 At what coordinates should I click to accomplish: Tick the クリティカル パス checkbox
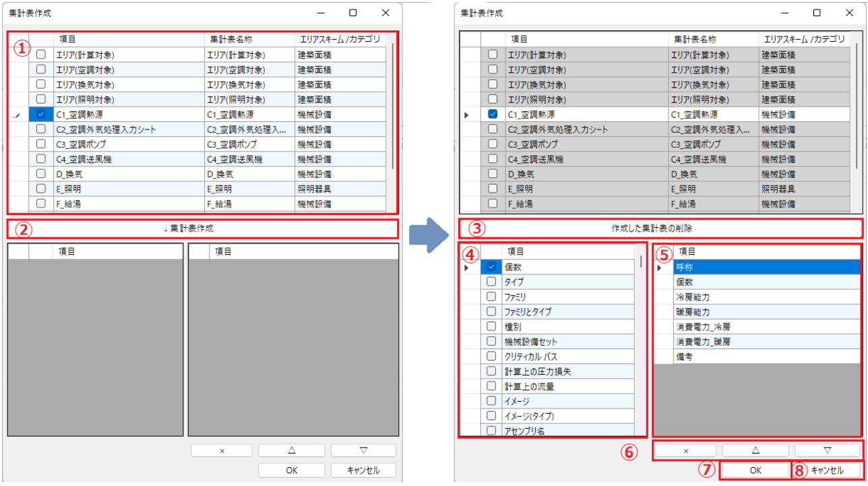(491, 356)
